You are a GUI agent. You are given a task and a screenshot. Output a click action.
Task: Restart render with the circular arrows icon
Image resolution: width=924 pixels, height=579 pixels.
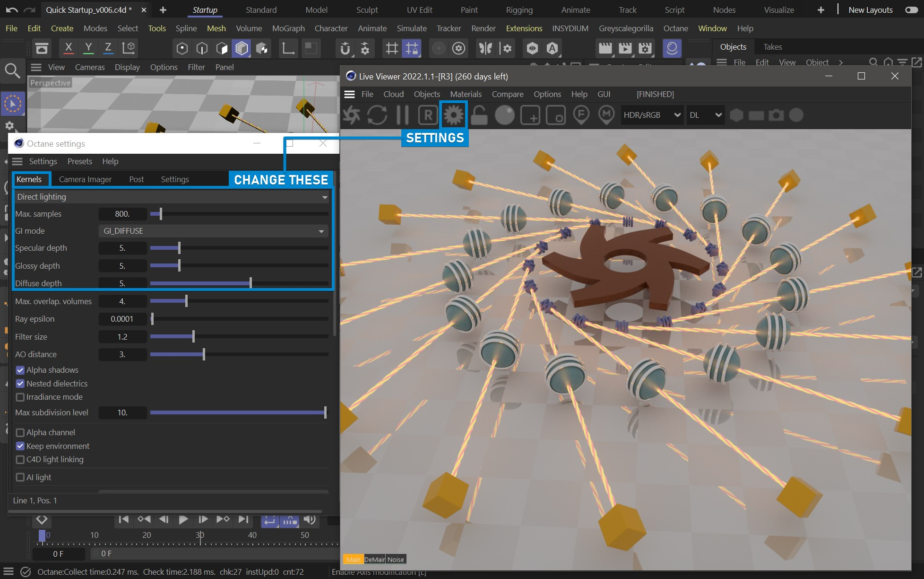(377, 115)
